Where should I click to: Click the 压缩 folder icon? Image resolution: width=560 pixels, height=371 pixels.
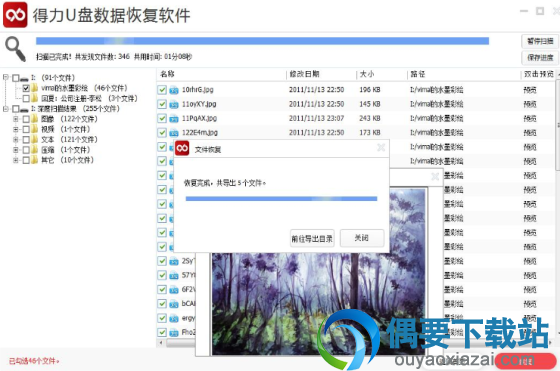click(x=35, y=150)
